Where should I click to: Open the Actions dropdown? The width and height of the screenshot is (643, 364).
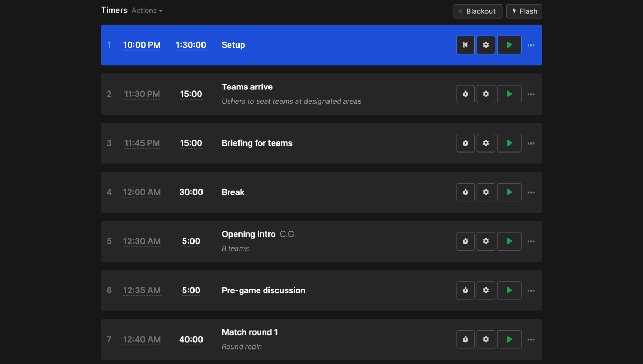point(147,10)
